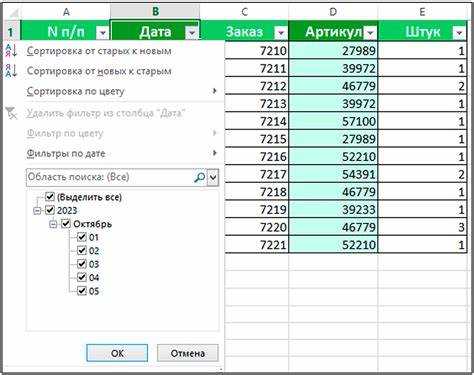Viewport: 474px width, 375px height.
Task: Click the Заказ header cell
Action: 244,32
